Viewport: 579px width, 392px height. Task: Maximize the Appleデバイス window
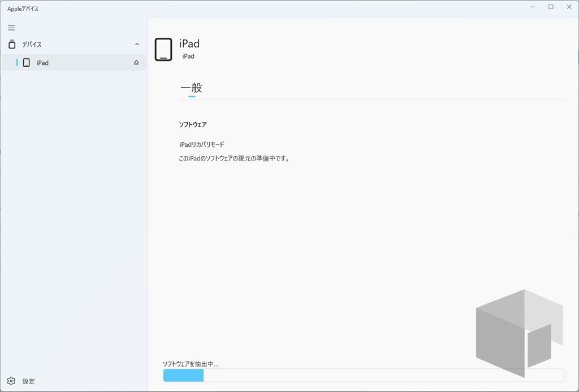(x=551, y=7)
